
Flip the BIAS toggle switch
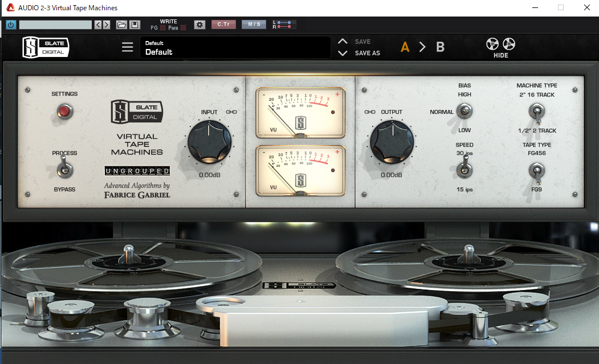pos(464,111)
